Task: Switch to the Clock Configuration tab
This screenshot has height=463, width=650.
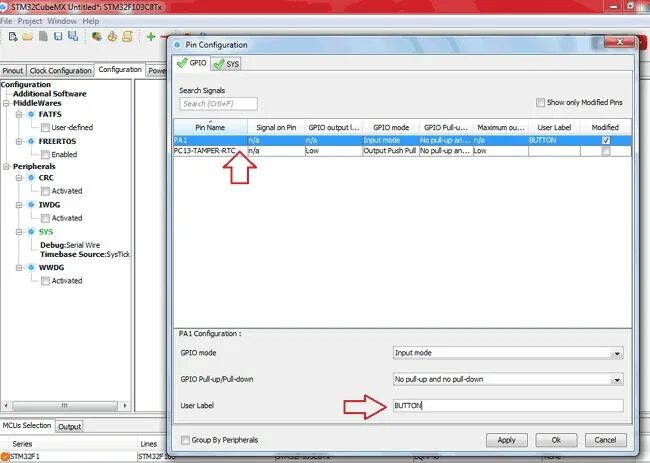Action: pyautogui.click(x=61, y=71)
